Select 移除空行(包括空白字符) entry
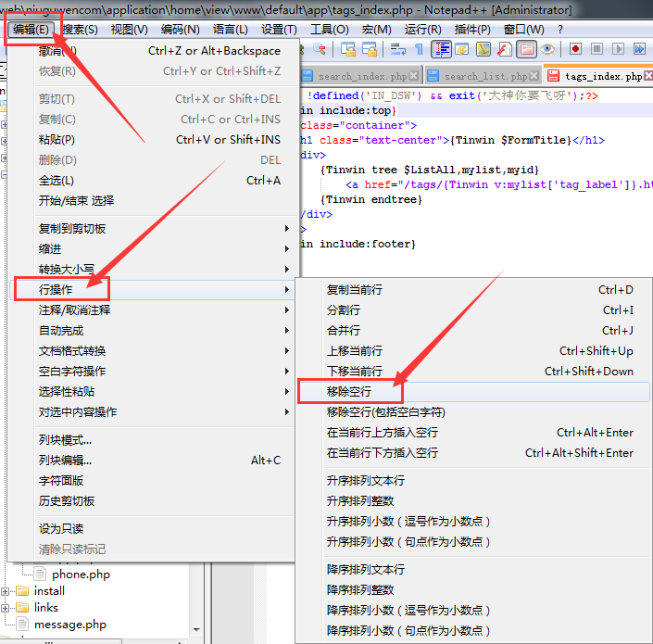This screenshot has width=653, height=644. (x=474, y=412)
